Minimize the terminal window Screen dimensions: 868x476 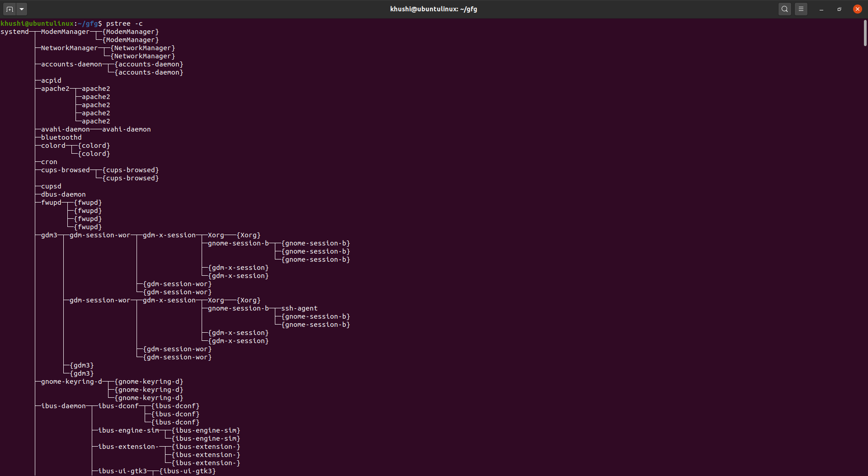click(821, 9)
